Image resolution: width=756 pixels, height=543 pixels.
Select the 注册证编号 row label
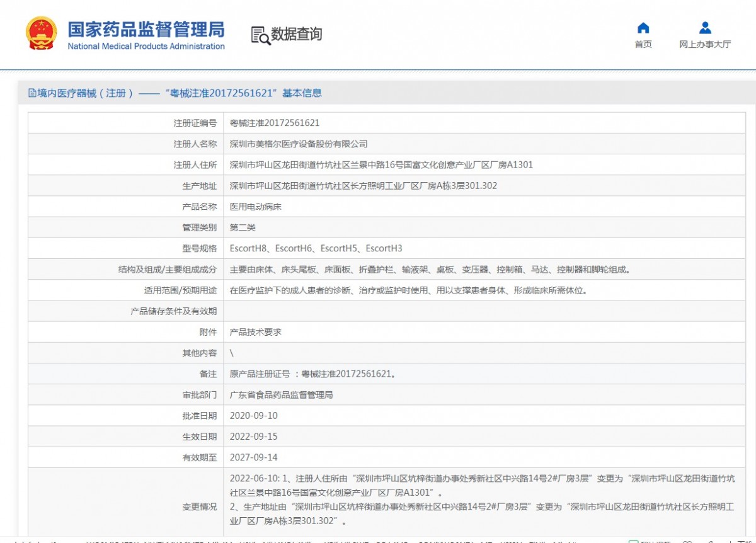(x=195, y=123)
